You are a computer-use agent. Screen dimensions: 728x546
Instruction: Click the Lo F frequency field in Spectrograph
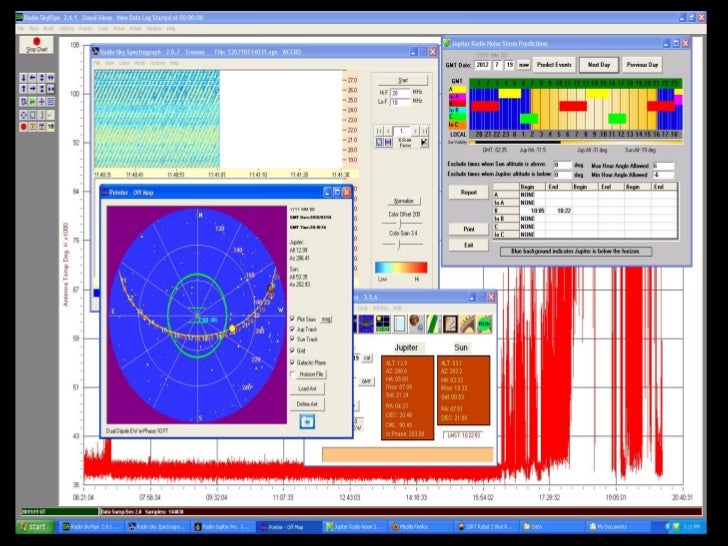[x=400, y=102]
